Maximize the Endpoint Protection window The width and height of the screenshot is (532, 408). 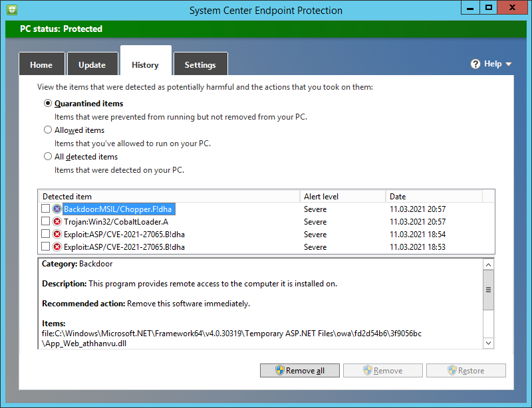(488, 8)
